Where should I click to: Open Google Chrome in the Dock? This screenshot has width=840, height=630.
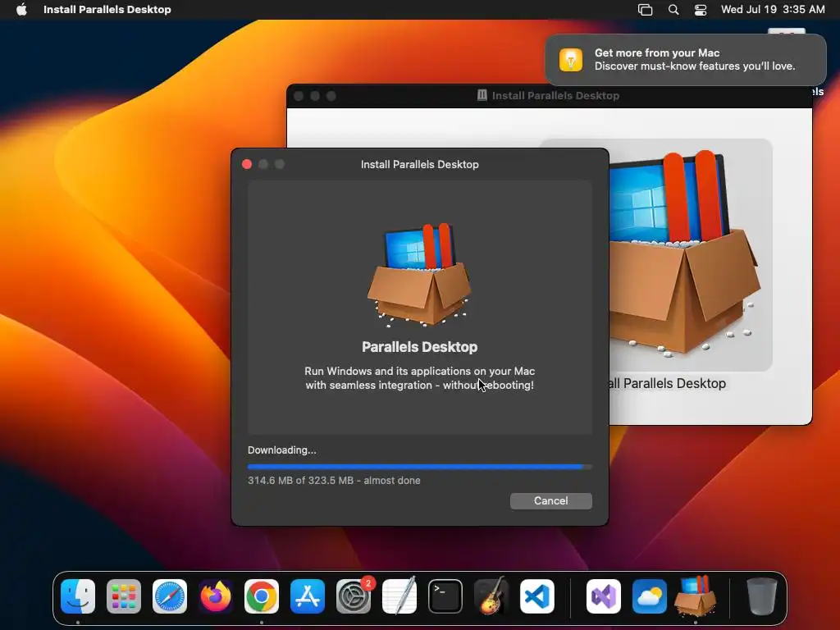tap(262, 596)
